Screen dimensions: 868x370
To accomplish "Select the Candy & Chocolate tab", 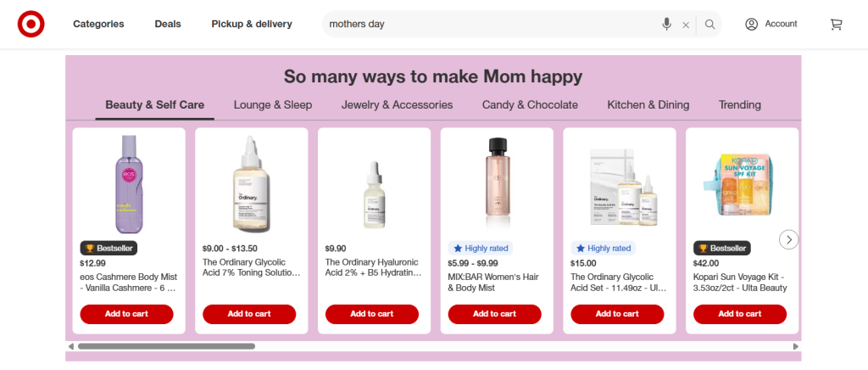I will pyautogui.click(x=530, y=105).
